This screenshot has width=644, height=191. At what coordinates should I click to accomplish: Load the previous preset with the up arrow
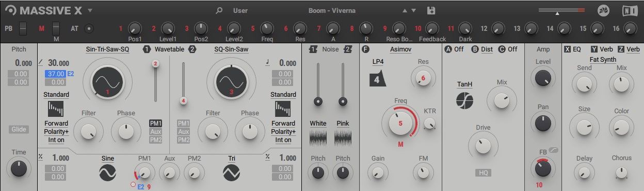[x=405, y=10]
